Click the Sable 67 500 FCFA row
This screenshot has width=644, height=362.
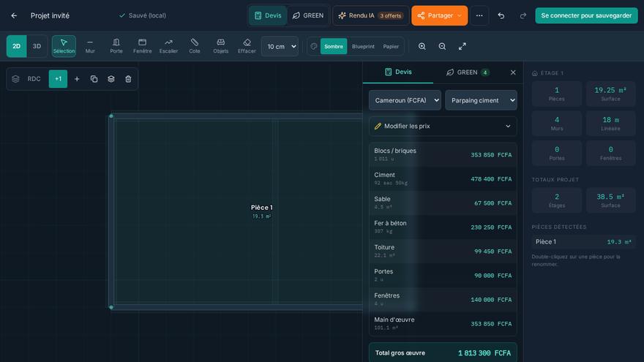coord(443,203)
